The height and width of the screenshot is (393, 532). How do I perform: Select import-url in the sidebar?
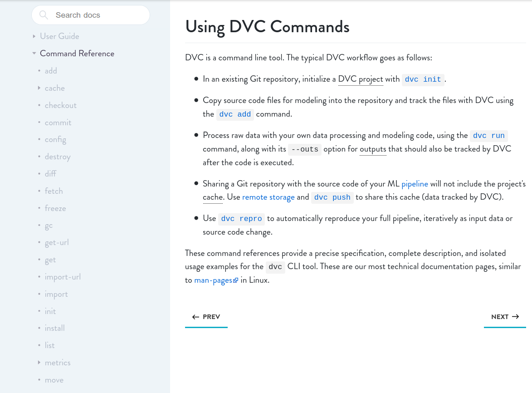point(63,277)
